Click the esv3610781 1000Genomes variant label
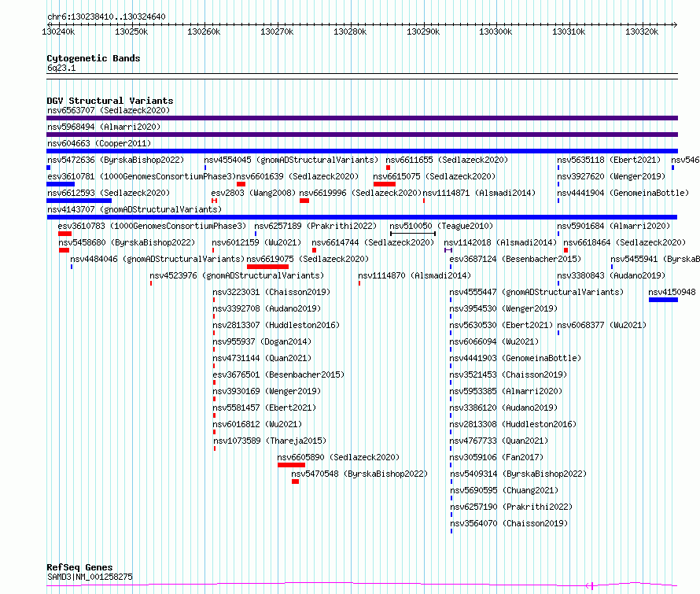The height and width of the screenshot is (594, 700). click(x=142, y=176)
